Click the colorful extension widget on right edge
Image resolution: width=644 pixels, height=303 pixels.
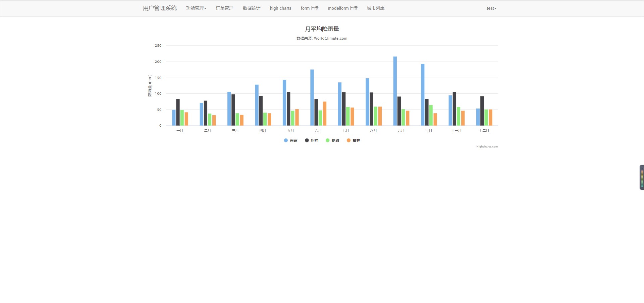(642, 176)
